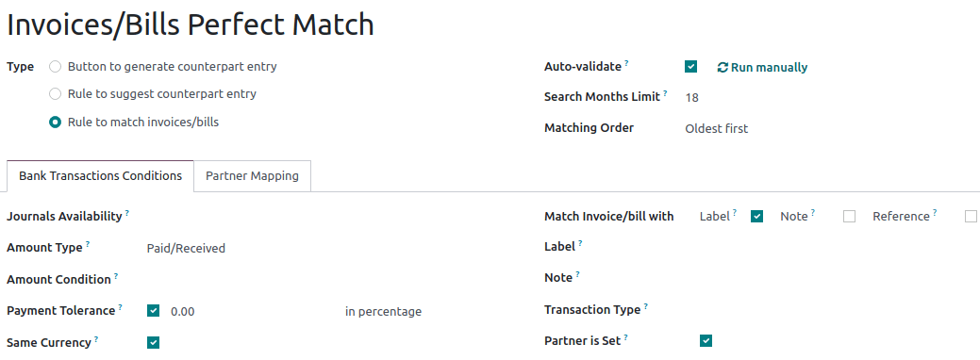
Task: Click the Amount Type help question mark
Action: tap(88, 244)
